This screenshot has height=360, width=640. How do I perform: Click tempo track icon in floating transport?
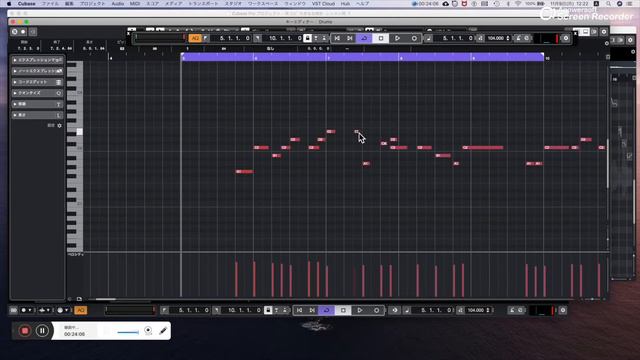click(x=480, y=38)
